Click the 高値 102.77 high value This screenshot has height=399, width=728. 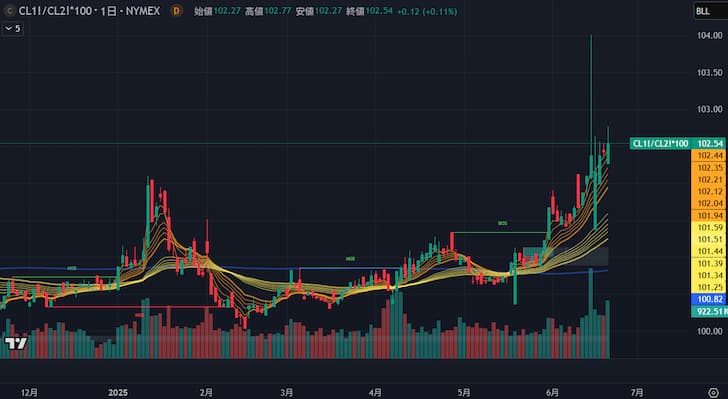(x=268, y=11)
